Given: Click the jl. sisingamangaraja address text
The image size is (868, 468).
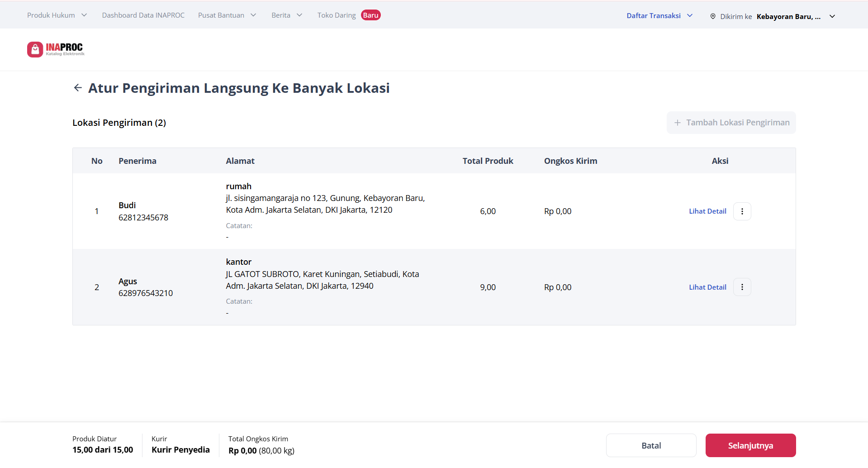Looking at the screenshot, I should [x=325, y=204].
